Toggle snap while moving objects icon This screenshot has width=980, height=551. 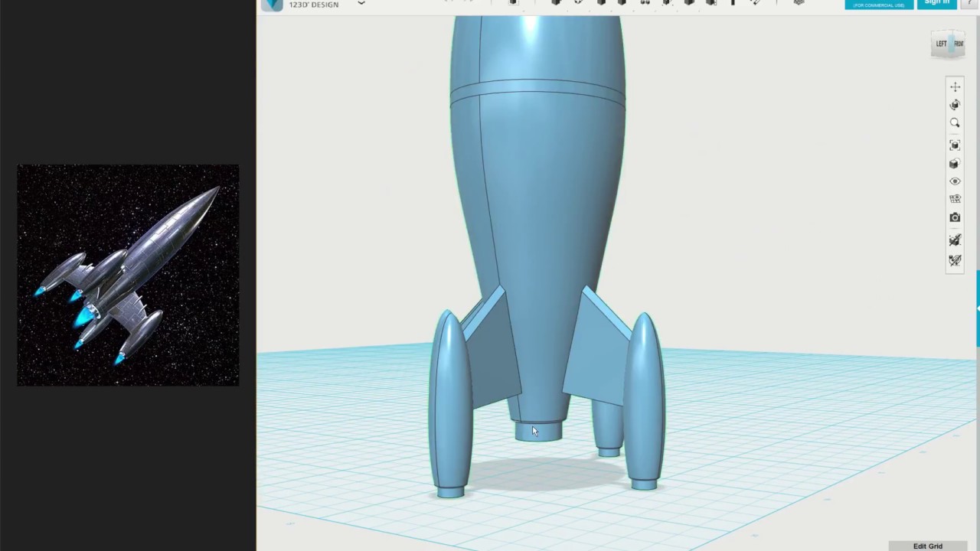pyautogui.click(x=955, y=240)
